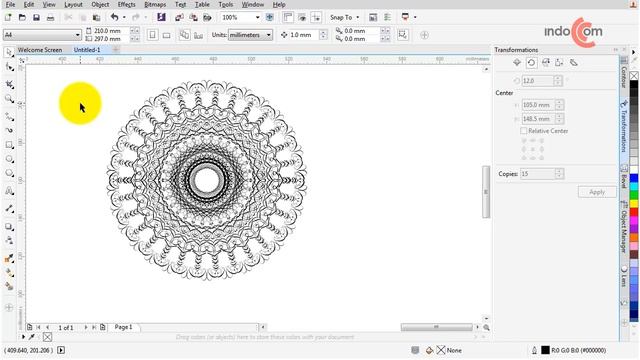Viewport: 640px width, 360px height.
Task: Select the Ellipse tool in the toolbox
Action: [9, 159]
